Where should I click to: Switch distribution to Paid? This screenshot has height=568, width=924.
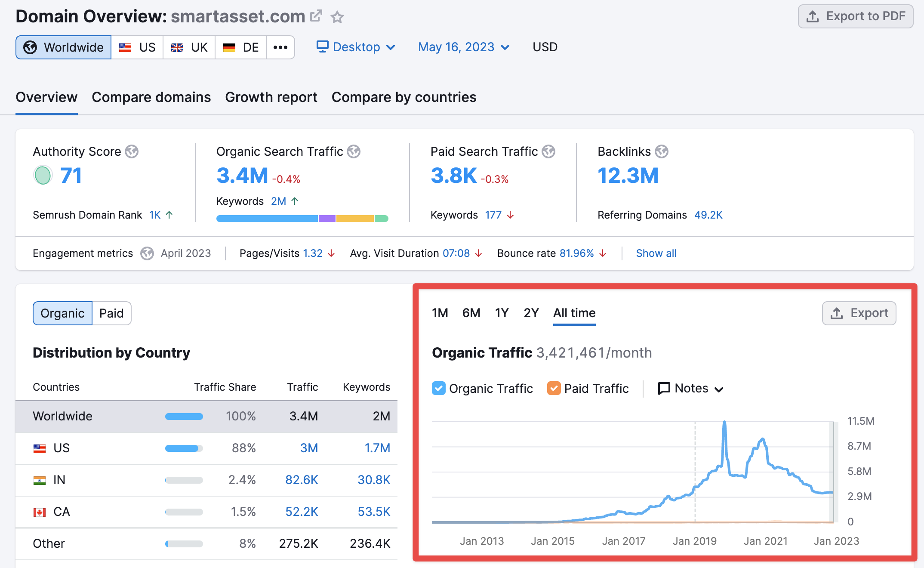click(x=111, y=313)
